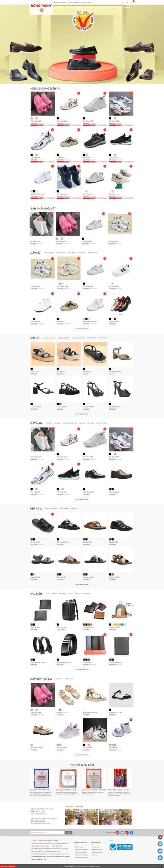164x868 pixels.
Task: Open the Giày Cao Gót tab under Giày Nữ
Action: point(49,253)
